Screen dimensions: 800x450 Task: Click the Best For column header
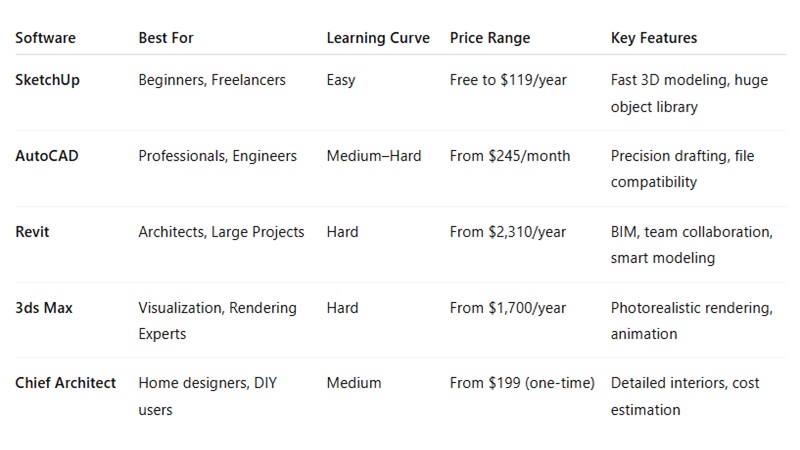[x=166, y=38]
